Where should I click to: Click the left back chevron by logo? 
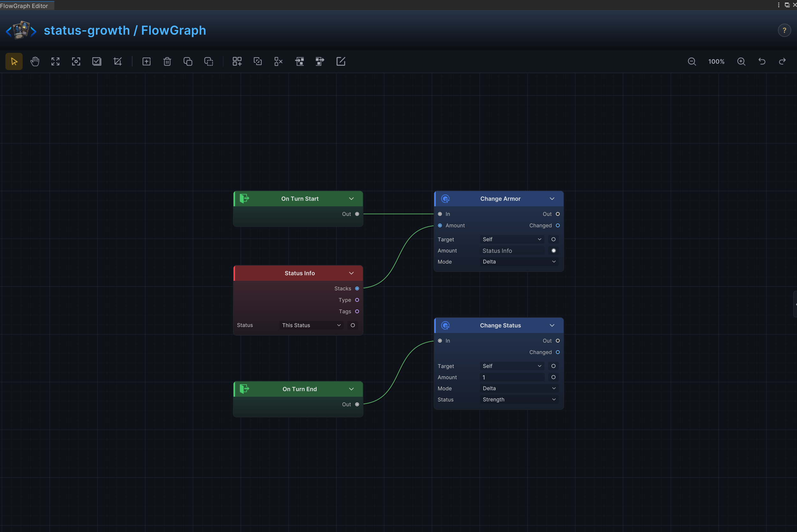(x=9, y=32)
